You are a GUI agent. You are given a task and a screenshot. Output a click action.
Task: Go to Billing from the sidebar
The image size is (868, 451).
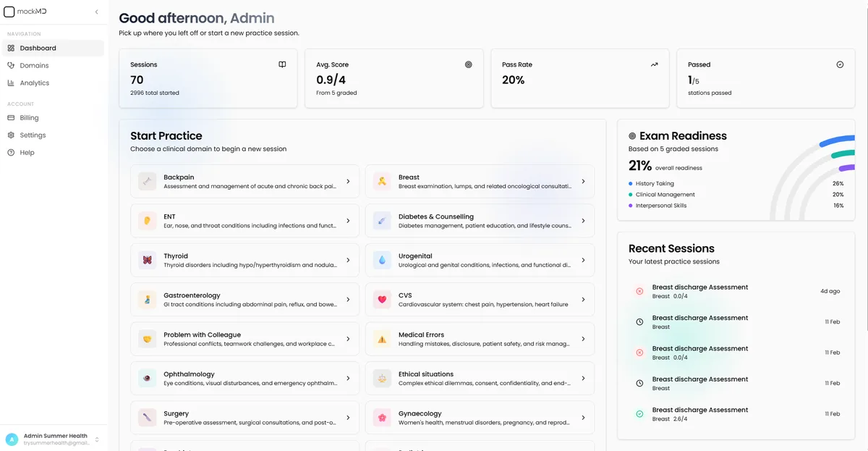pyautogui.click(x=27, y=117)
